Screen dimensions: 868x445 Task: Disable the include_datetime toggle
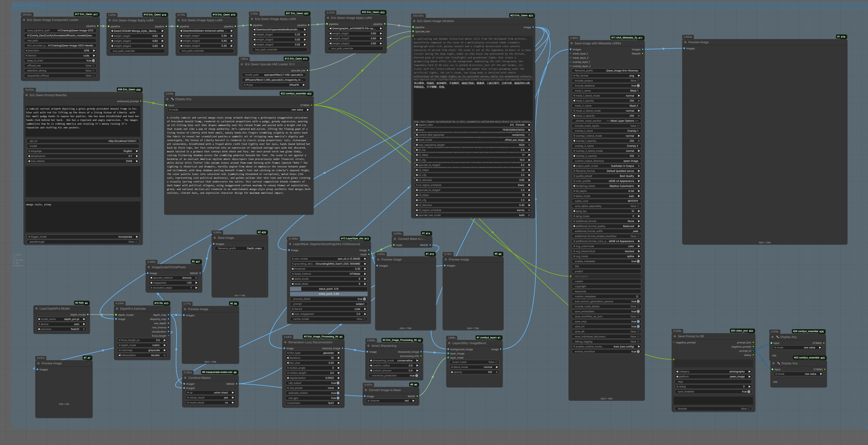[x=638, y=86]
